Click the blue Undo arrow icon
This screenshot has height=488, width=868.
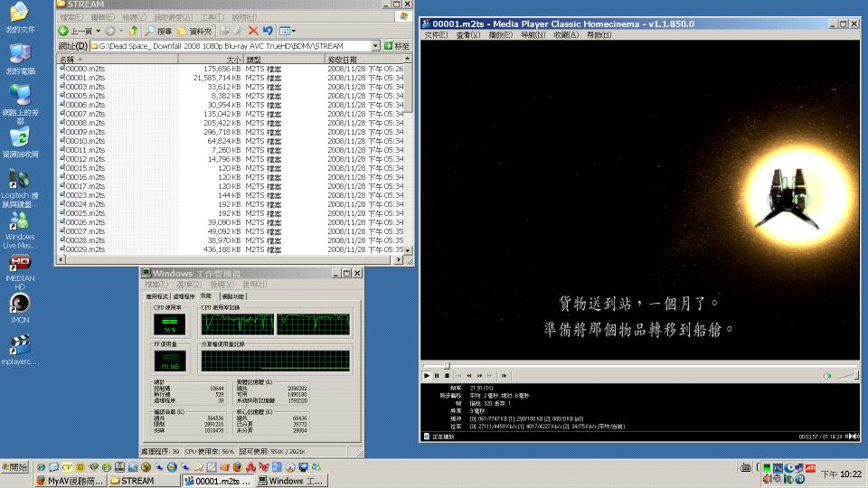(x=268, y=31)
